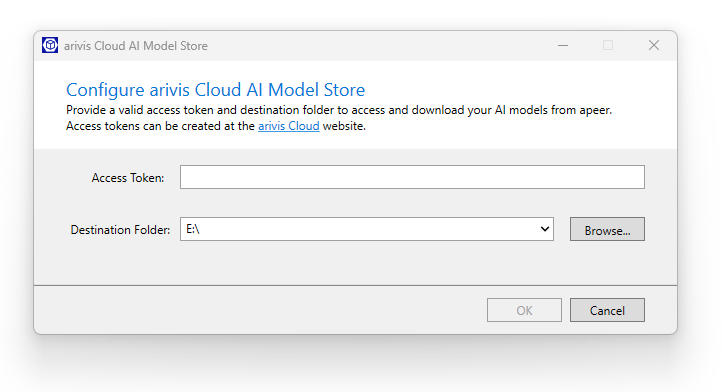Focus the Access Token input field

pyautogui.click(x=412, y=177)
